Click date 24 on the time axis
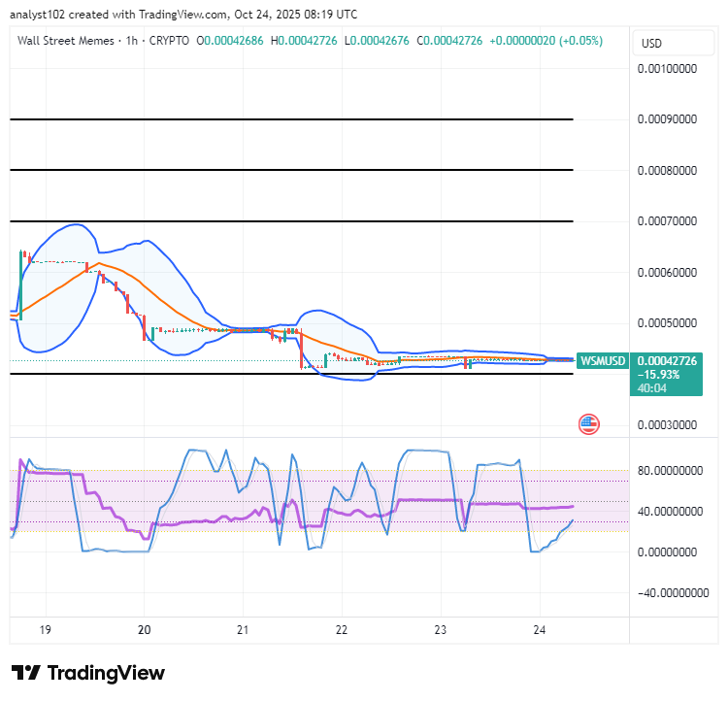The width and height of the screenshot is (728, 702). (x=540, y=630)
